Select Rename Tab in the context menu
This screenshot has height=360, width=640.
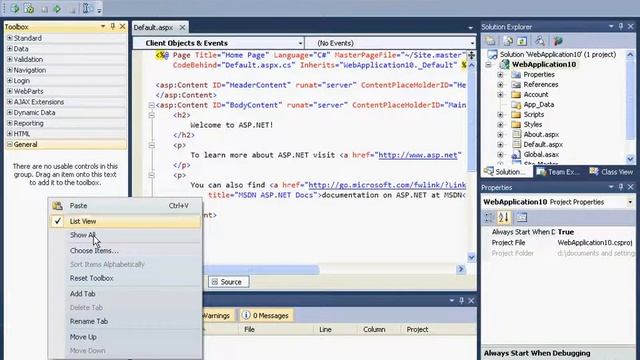coord(125,322)
